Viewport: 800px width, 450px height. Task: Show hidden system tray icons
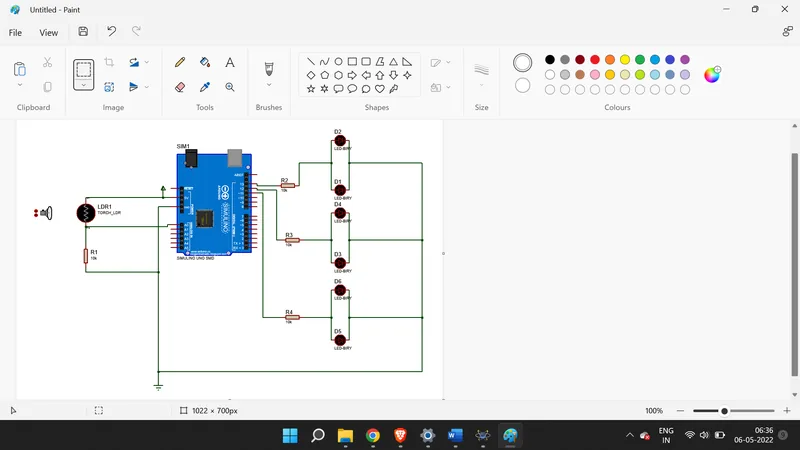[x=630, y=435]
